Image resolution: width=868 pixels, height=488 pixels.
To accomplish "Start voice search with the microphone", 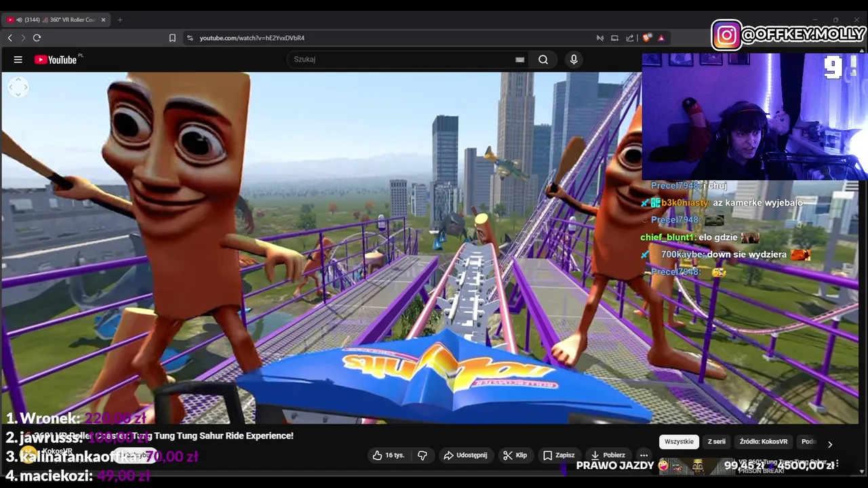I will (574, 60).
